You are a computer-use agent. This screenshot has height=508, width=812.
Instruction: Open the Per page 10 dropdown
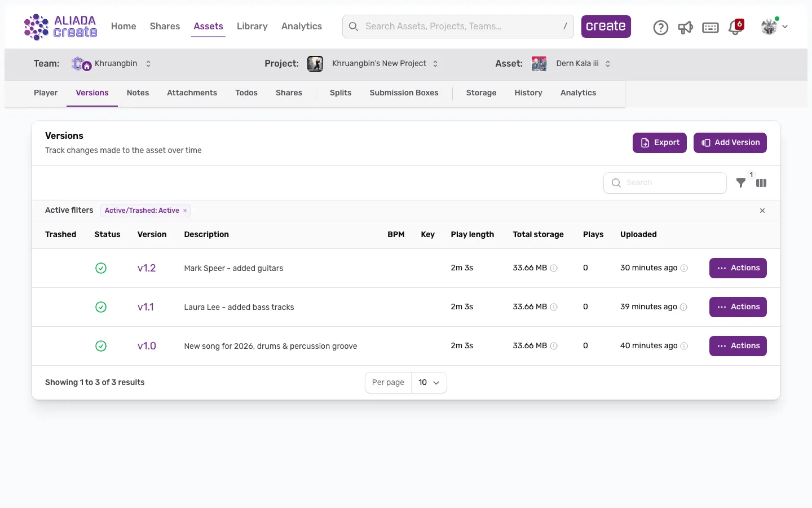429,383
